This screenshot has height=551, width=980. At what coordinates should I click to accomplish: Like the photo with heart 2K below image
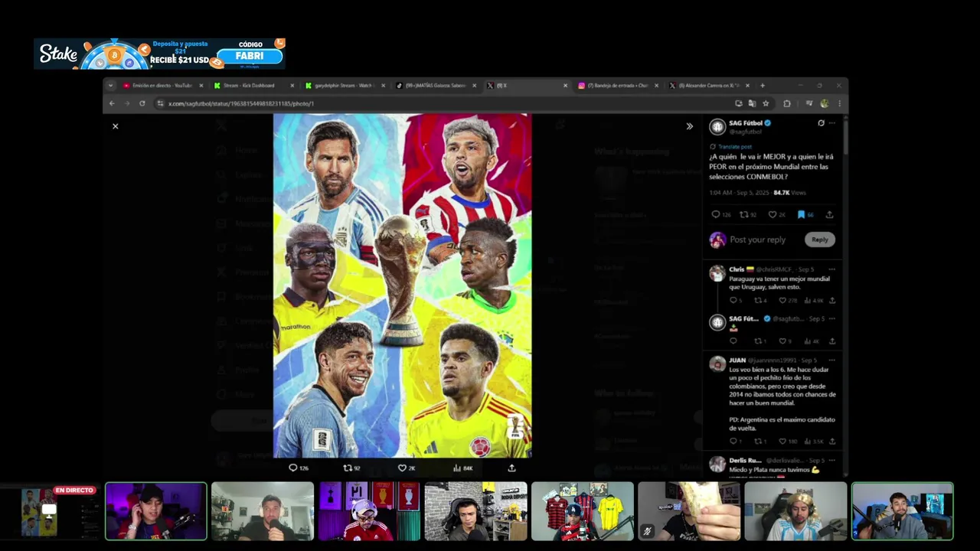pyautogui.click(x=406, y=468)
